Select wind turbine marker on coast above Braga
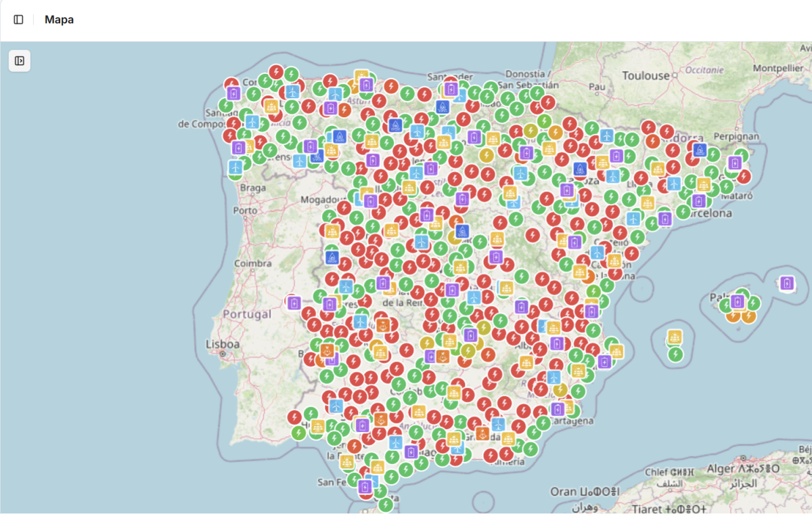Viewport: 812px width, 514px height. pos(235,167)
